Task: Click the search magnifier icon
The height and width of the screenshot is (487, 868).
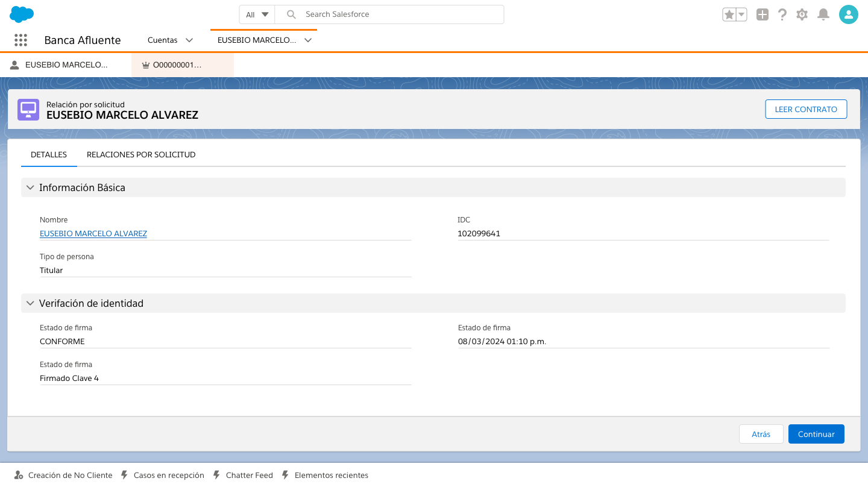Action: (x=291, y=14)
